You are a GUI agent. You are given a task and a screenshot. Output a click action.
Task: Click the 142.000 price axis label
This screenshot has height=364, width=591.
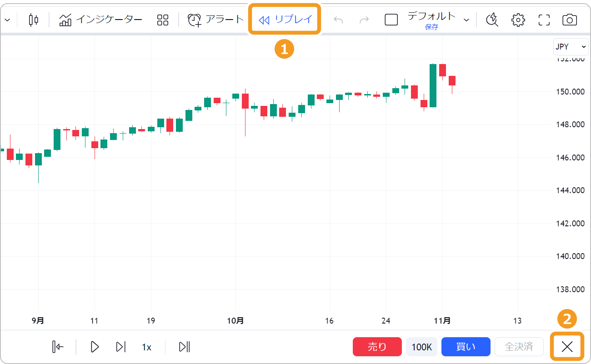tap(570, 224)
